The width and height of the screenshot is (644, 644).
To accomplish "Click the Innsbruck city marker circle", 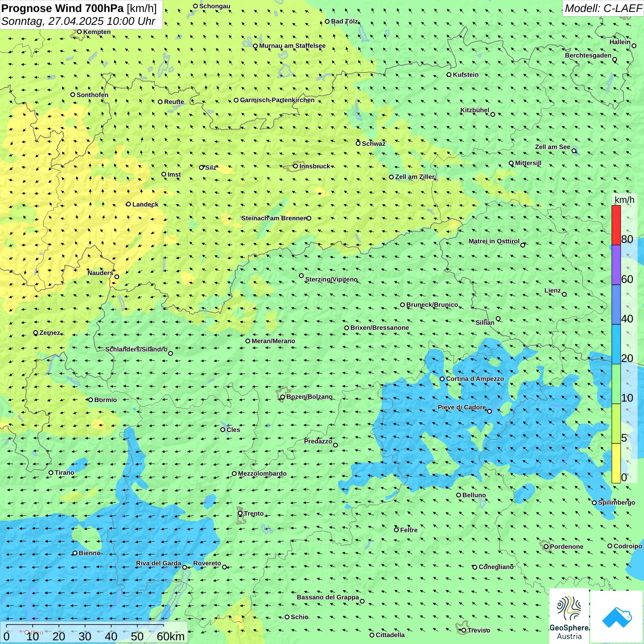I will tap(296, 166).
